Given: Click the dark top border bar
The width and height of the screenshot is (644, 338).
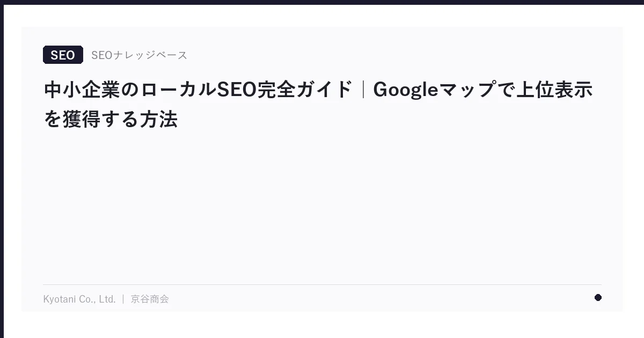Looking at the screenshot, I should pos(322,2).
